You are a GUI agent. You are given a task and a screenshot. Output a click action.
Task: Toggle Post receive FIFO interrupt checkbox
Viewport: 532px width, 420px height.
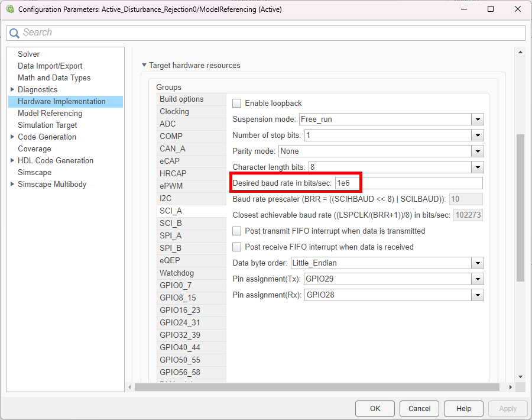pos(236,247)
